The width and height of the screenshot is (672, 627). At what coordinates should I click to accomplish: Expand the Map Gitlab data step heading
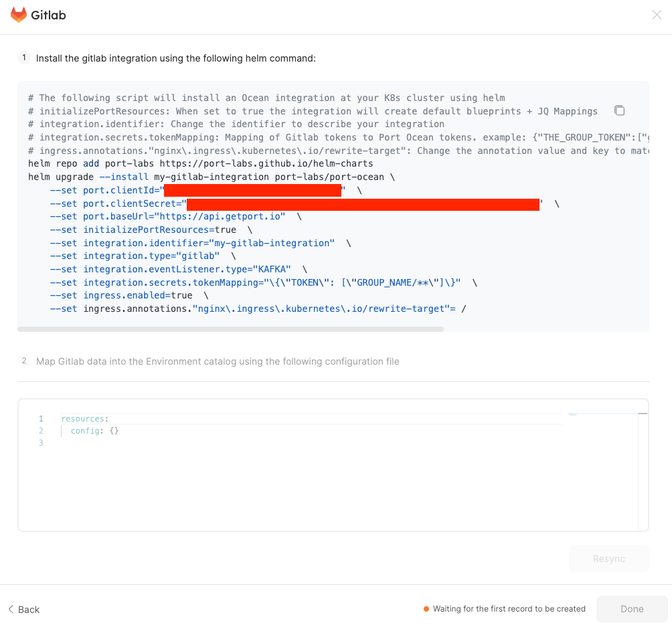(x=218, y=361)
